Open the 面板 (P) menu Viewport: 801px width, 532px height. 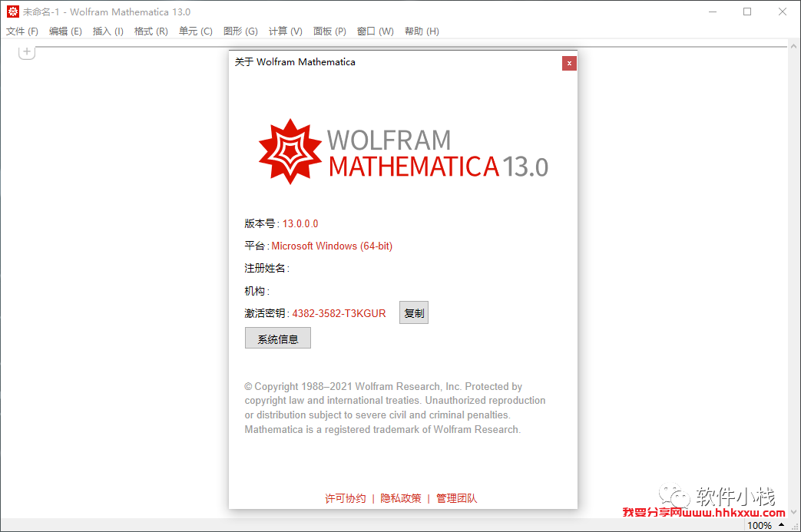(329, 31)
